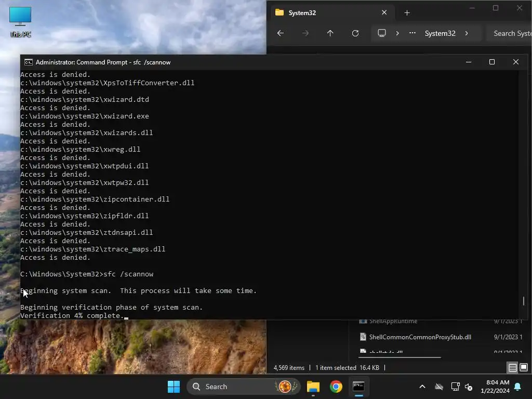Viewport: 532px width, 399px height.
Task: Open Windows Start menu
Action: click(x=174, y=387)
